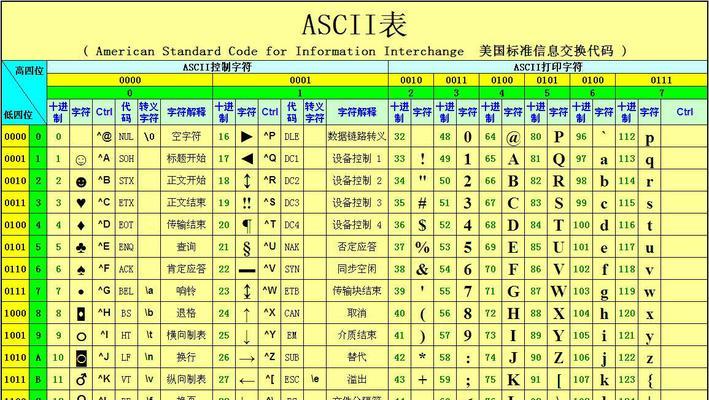Select the "SOH" code cell

[126, 159]
